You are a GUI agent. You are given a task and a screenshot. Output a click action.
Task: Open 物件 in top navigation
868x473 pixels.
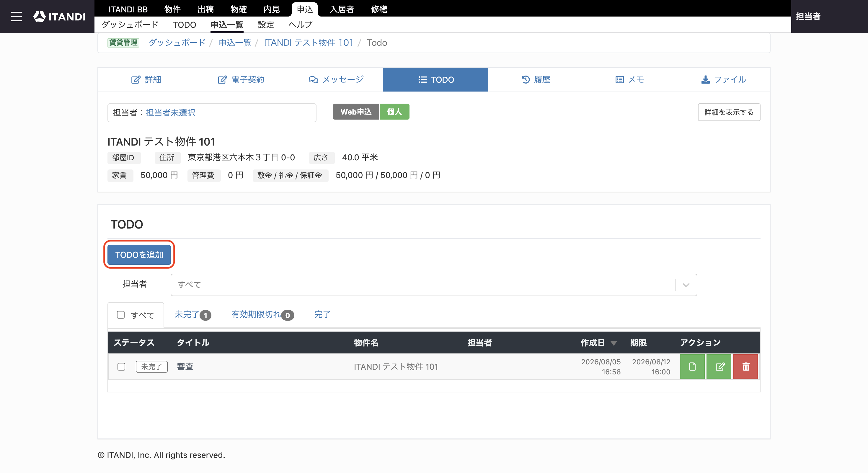pyautogui.click(x=172, y=9)
